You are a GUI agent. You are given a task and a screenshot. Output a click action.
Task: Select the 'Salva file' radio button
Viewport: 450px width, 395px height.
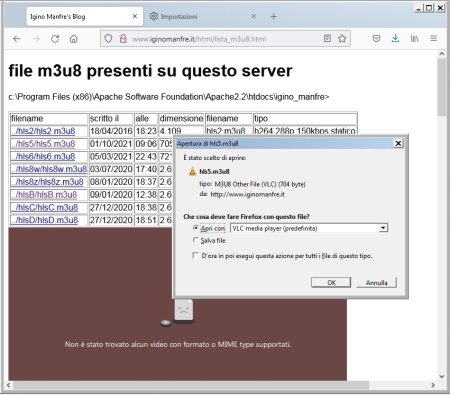click(x=196, y=240)
